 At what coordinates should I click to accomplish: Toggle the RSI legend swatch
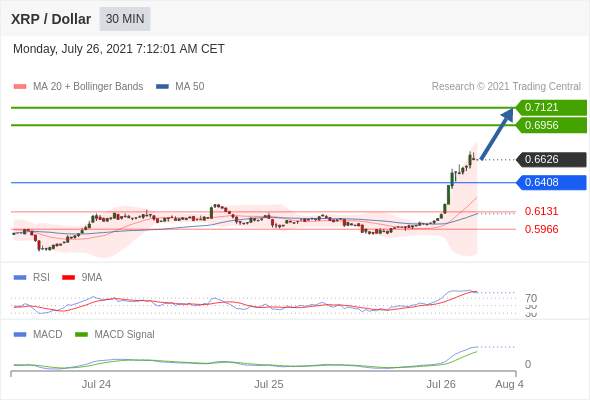coord(20,278)
